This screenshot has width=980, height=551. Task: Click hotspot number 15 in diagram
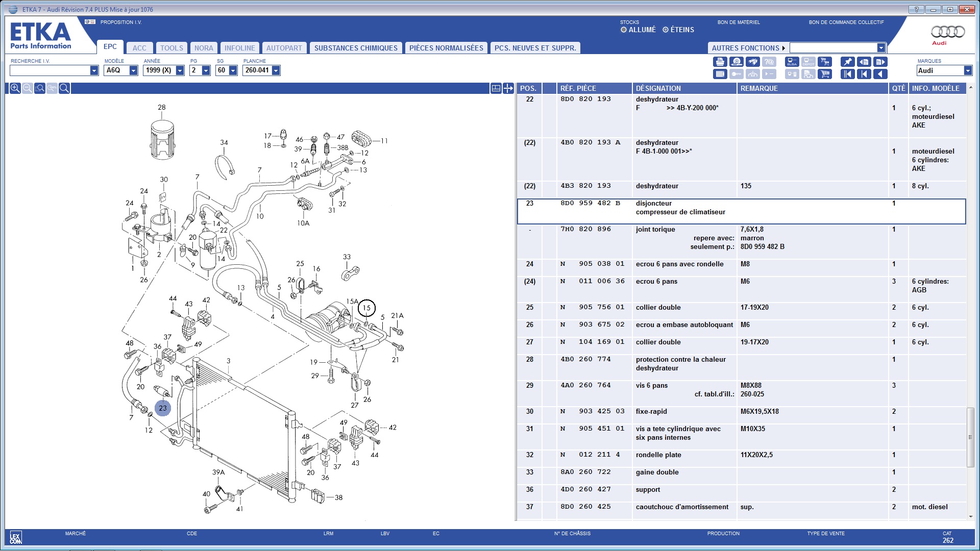(366, 308)
